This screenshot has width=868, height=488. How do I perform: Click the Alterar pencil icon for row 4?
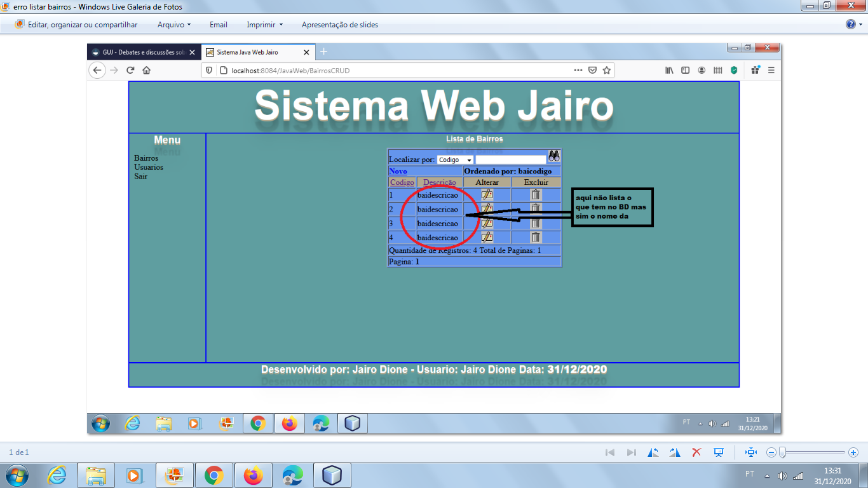click(487, 237)
